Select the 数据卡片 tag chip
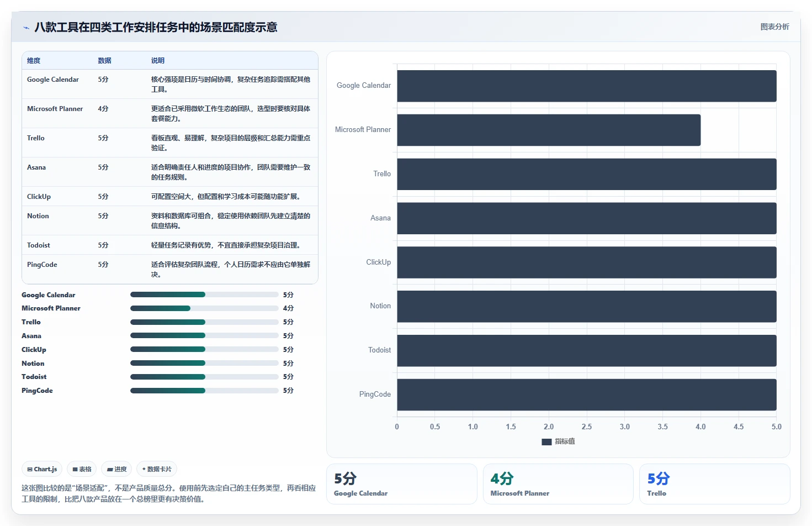Screen dimensions: 812x526 coord(157,469)
